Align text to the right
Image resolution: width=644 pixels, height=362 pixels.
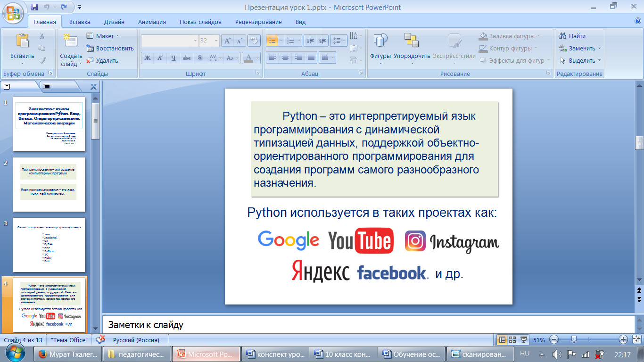click(x=298, y=58)
